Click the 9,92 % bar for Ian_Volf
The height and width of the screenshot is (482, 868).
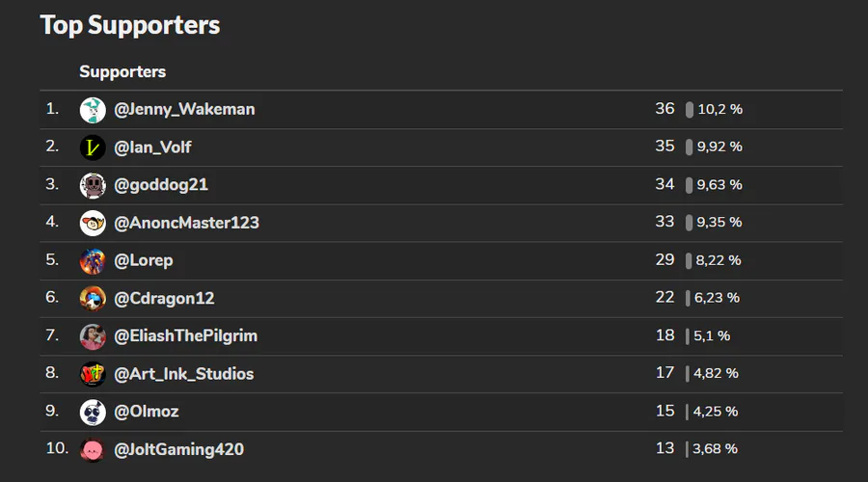click(690, 147)
